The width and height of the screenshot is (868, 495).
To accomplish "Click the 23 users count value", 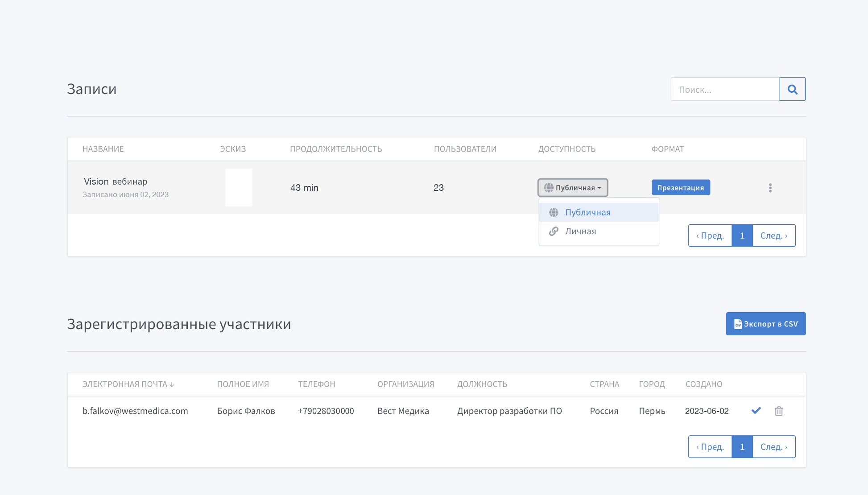I will tap(438, 188).
